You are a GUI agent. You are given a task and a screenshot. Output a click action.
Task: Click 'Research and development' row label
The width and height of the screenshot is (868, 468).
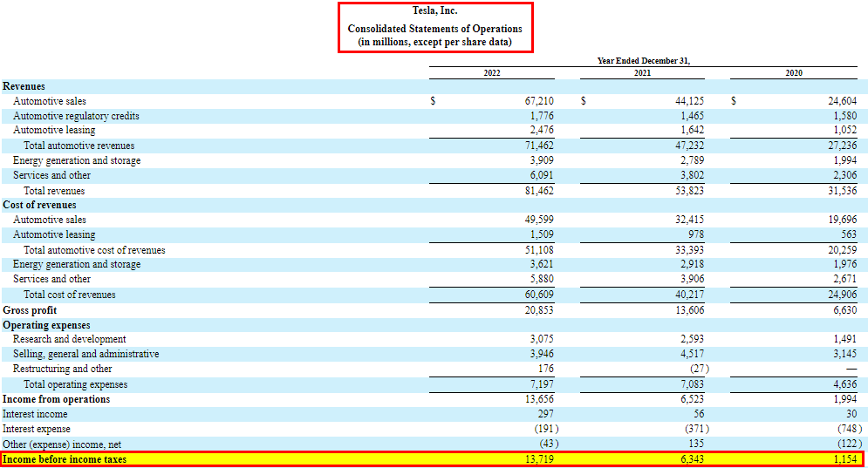point(69,339)
